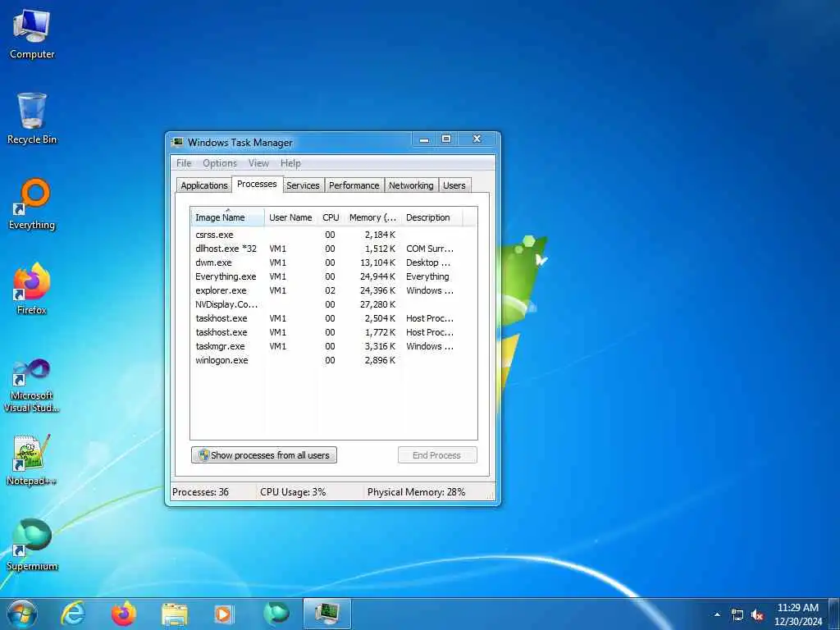Click the Task Manager taskbar button
Screen dimensions: 840x630
point(326,614)
